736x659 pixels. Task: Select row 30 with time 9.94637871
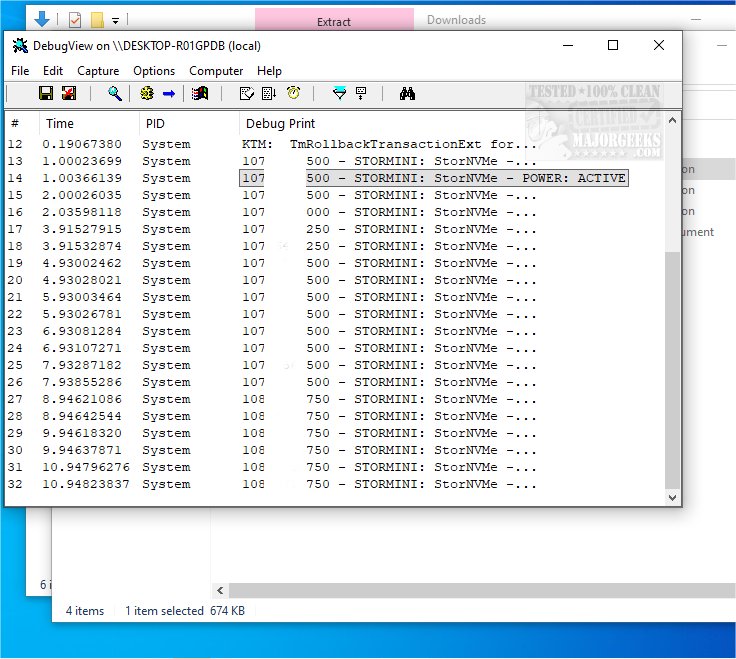(334, 450)
